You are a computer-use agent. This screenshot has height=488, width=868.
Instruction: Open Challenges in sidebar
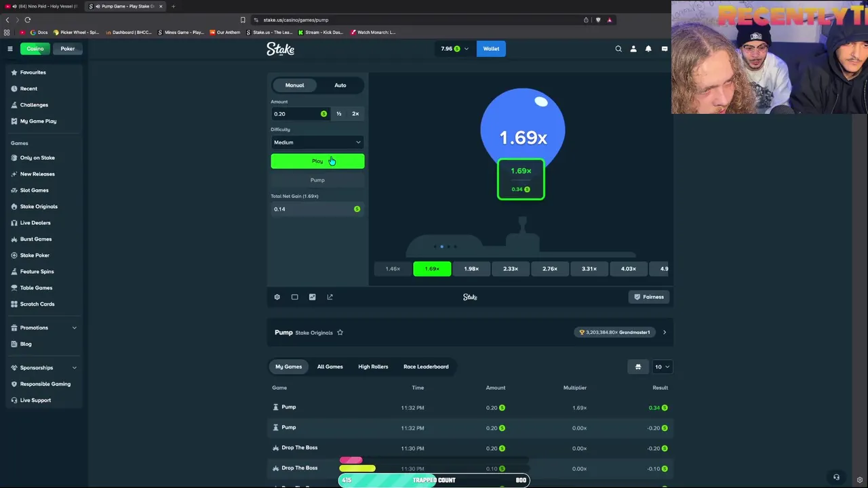(x=34, y=104)
